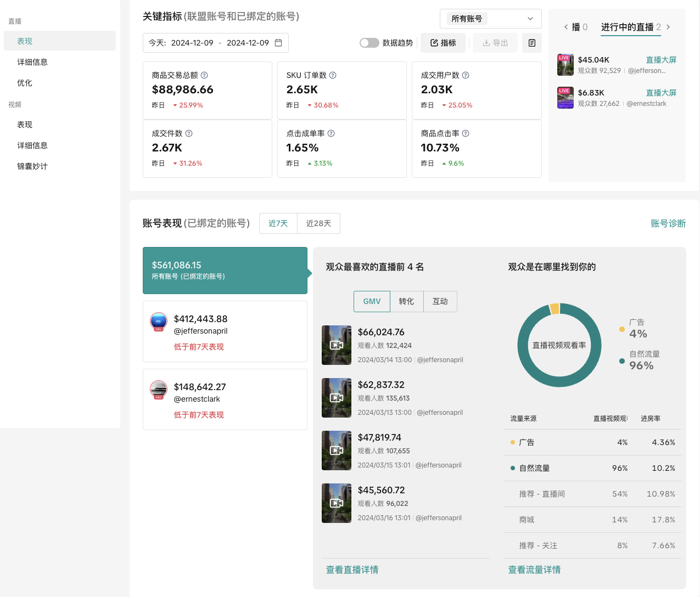Click help icon beside 点击成单率

(x=331, y=133)
